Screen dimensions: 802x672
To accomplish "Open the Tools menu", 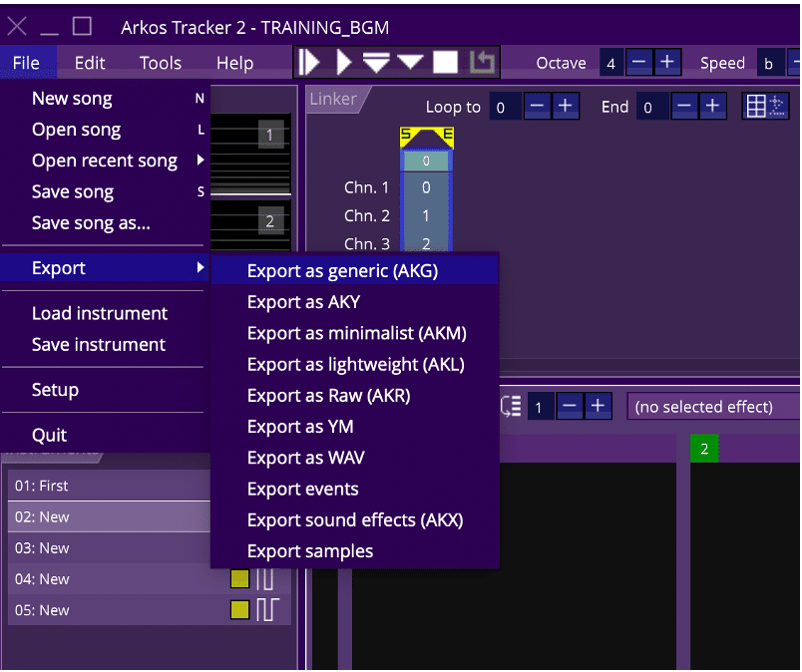I will 161,63.
